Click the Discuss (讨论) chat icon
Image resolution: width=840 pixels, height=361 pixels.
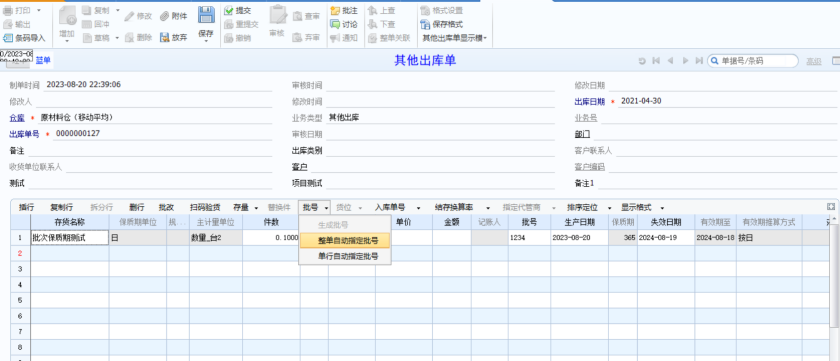(335, 24)
